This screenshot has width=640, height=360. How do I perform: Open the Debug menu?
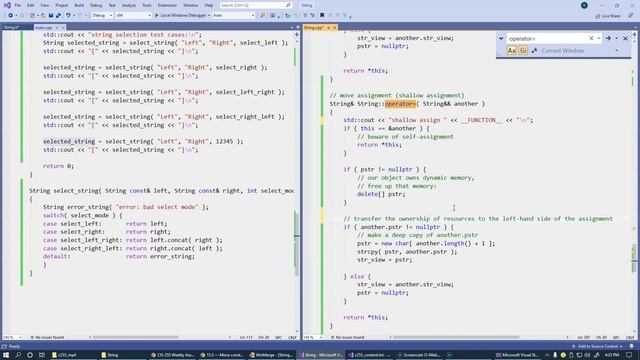96,5
